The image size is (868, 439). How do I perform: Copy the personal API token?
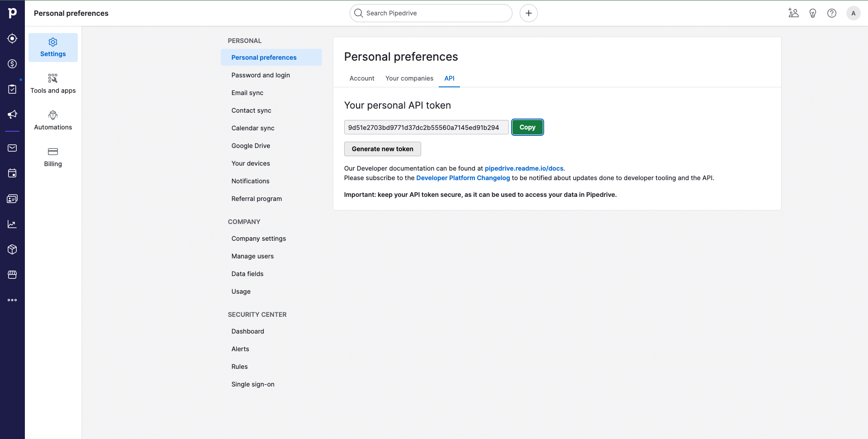[x=527, y=127]
